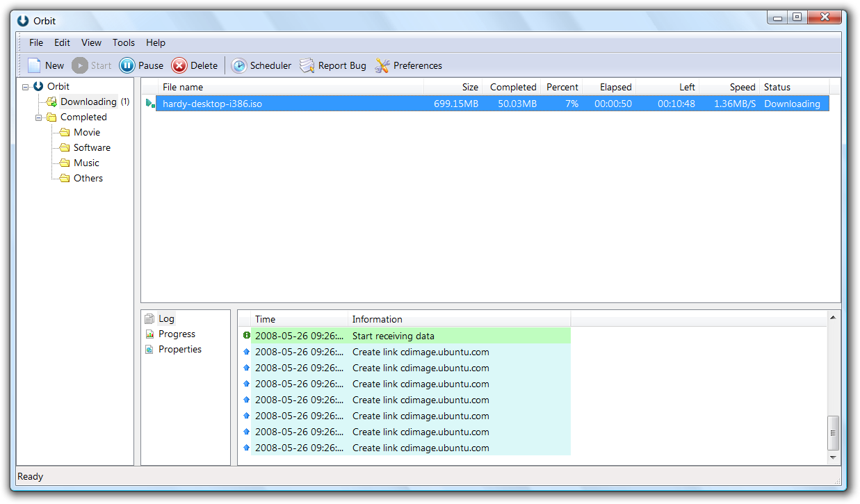Sort by Size column header
This screenshot has width=860, height=504.
(x=453, y=87)
